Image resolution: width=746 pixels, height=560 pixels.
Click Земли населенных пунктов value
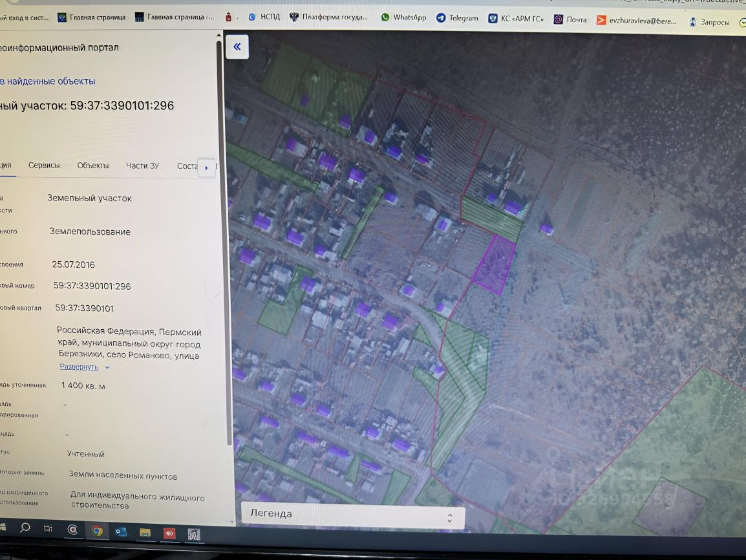tap(123, 475)
